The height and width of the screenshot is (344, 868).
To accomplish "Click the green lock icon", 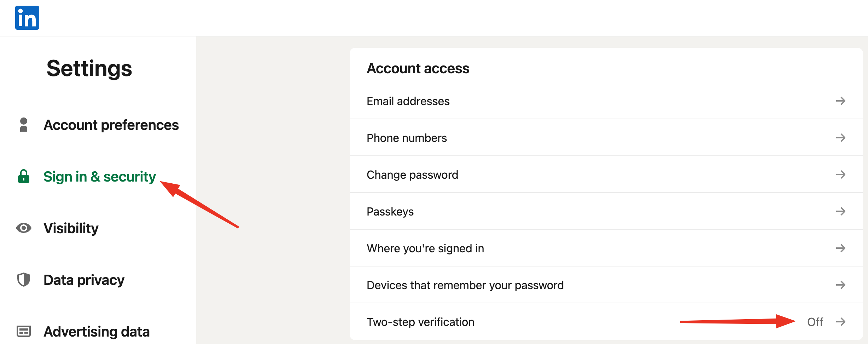I will (24, 176).
